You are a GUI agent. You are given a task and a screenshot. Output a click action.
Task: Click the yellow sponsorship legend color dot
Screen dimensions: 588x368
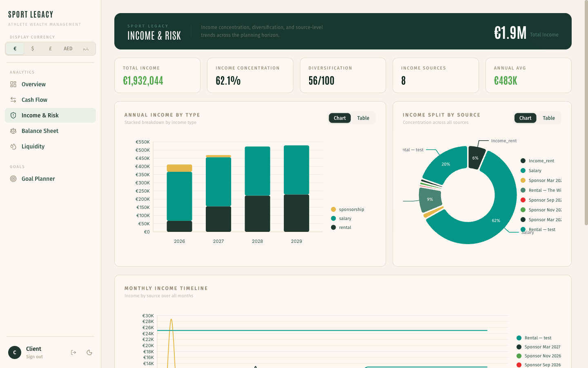(x=334, y=209)
